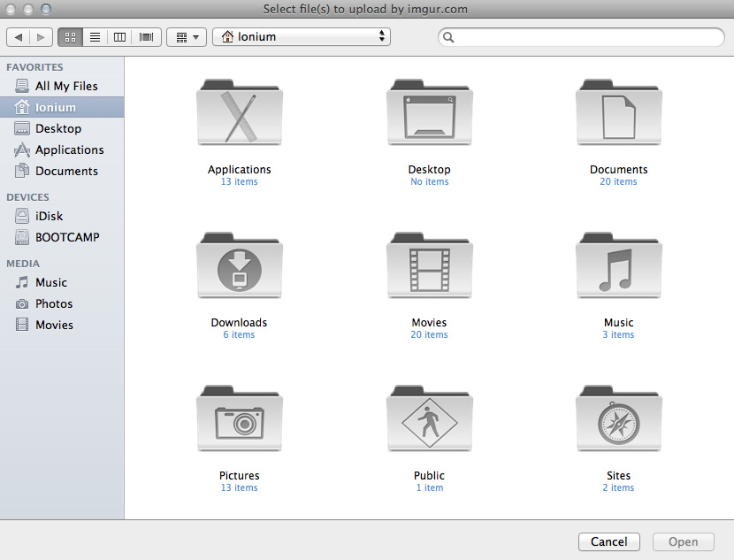Click the Sites folder name label

point(619,476)
